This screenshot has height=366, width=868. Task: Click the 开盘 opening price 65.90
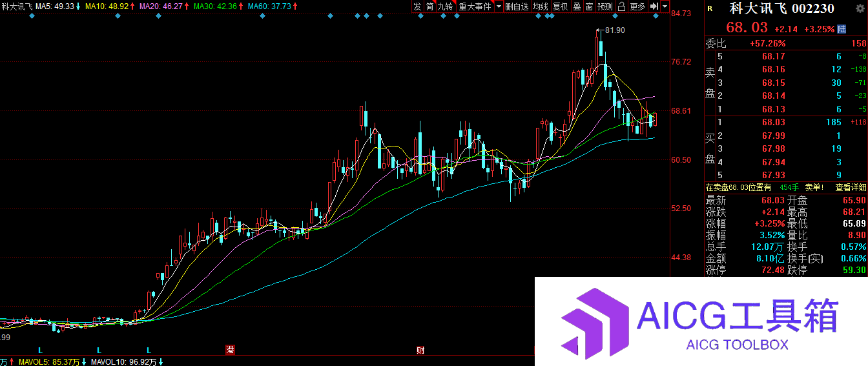click(x=854, y=200)
